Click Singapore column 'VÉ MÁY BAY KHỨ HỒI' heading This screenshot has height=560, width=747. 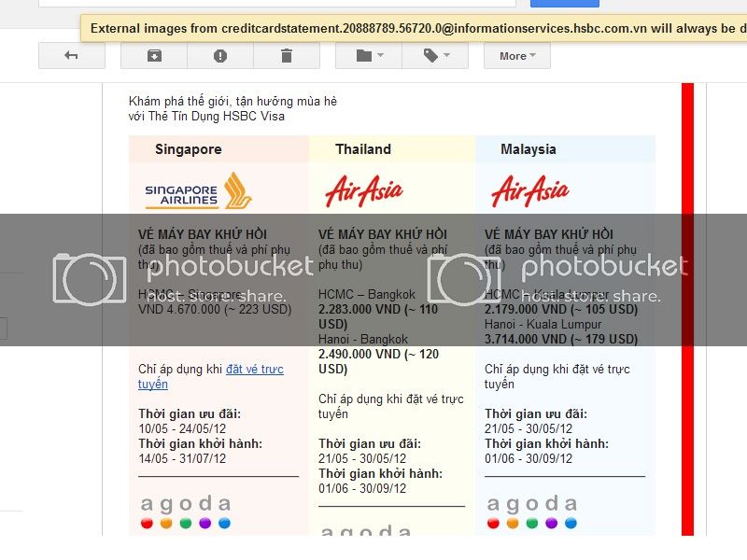point(203,234)
